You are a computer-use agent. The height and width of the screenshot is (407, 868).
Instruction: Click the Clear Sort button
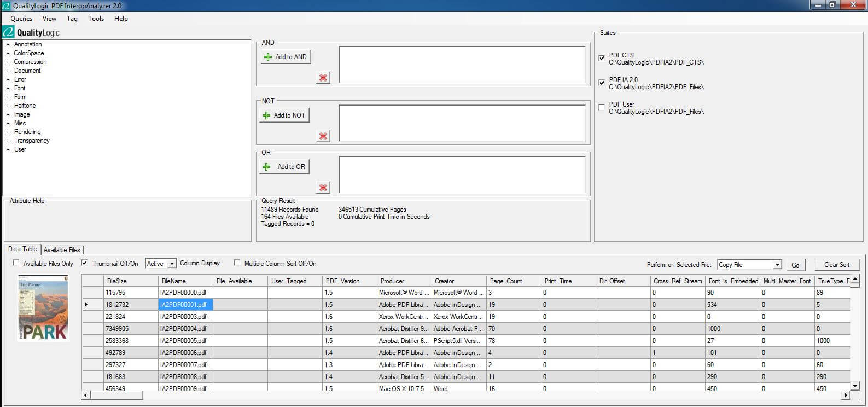837,265
